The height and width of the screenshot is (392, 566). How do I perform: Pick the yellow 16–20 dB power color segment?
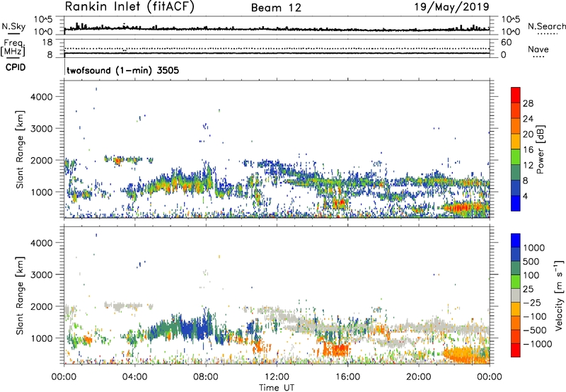pyautogui.click(x=516, y=141)
